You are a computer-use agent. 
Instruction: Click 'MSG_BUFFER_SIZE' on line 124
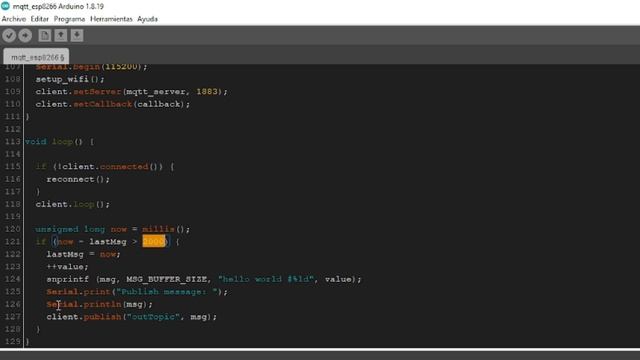(167, 279)
